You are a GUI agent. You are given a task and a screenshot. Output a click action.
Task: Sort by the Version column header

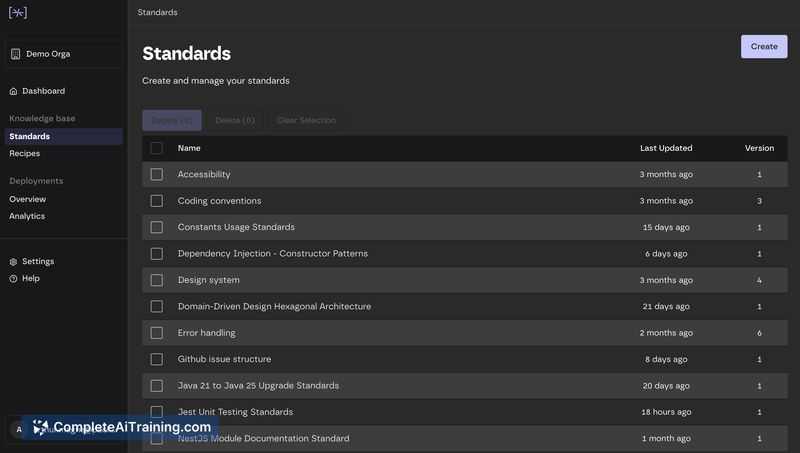pos(759,148)
